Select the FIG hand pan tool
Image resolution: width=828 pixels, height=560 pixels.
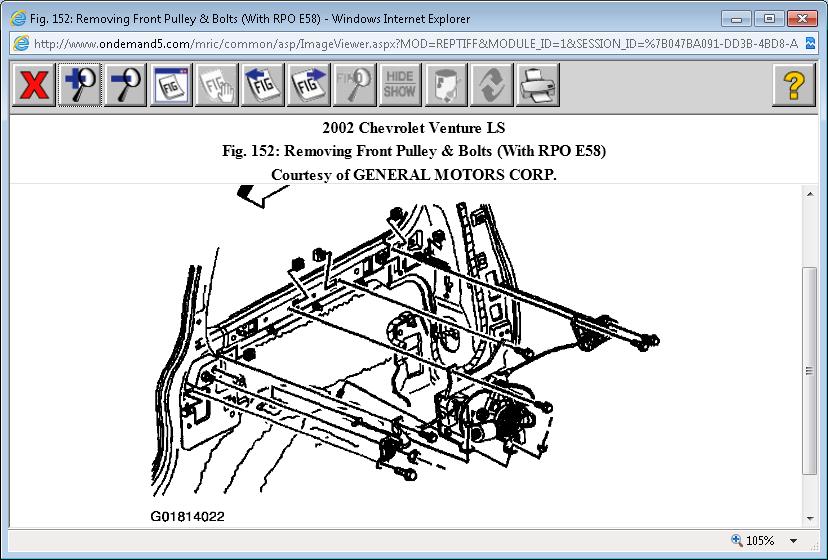click(217, 85)
